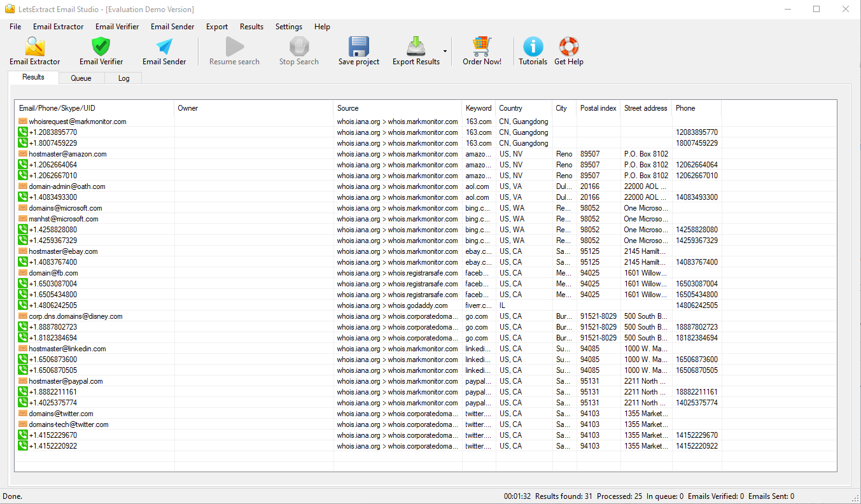Switch to the Log tab
861x504 pixels.
(123, 78)
